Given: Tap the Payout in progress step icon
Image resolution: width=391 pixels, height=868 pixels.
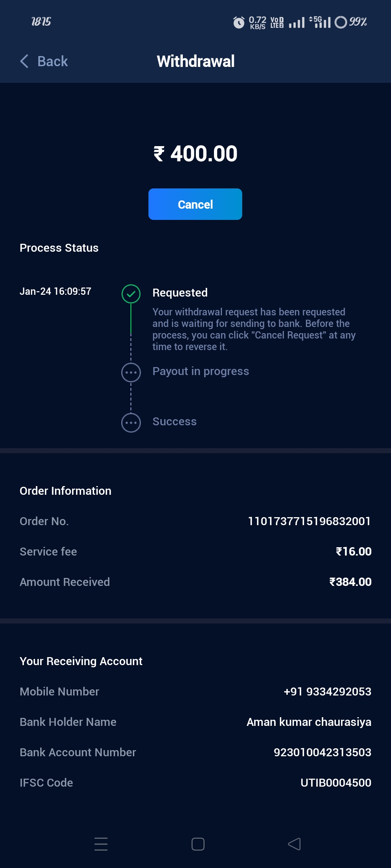Looking at the screenshot, I should point(131,373).
